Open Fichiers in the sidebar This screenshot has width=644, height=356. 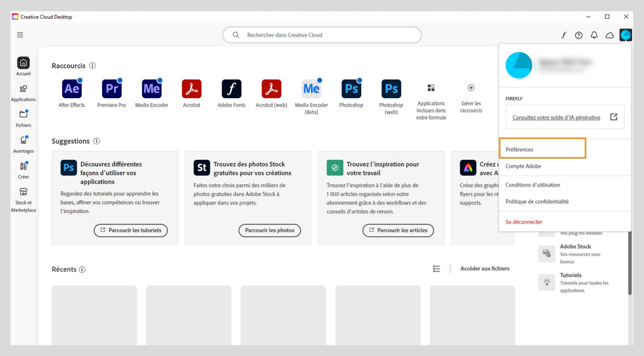point(23,119)
